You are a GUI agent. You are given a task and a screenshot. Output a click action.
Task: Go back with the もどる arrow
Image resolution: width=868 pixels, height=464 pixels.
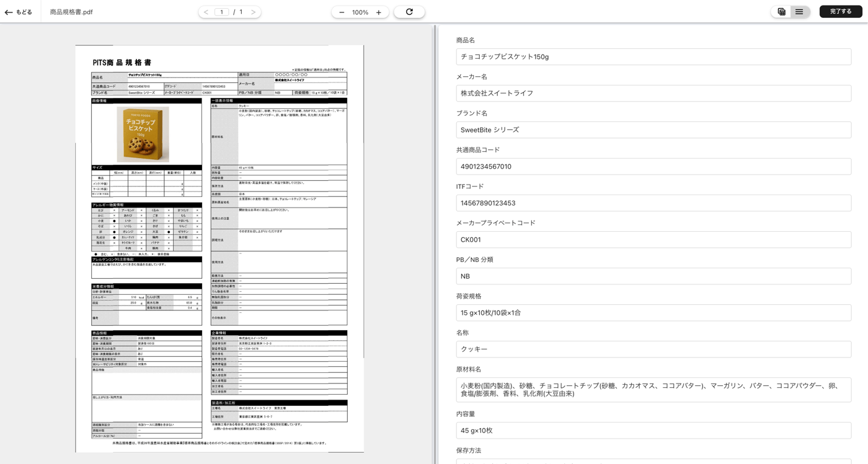click(x=18, y=12)
